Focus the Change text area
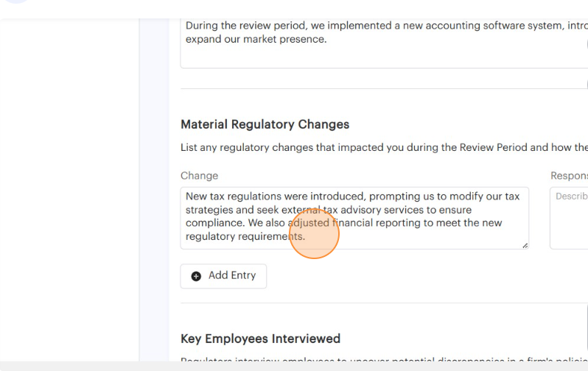 354,218
